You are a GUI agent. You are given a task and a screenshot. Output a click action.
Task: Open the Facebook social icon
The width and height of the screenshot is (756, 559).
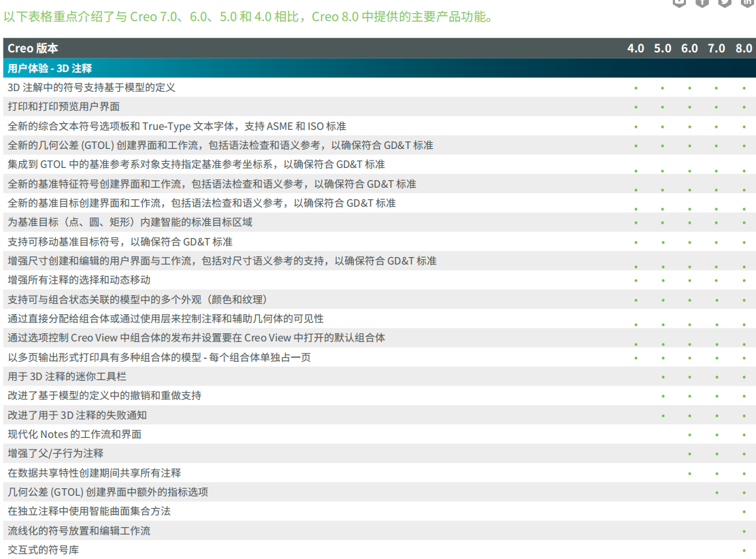[x=702, y=2]
